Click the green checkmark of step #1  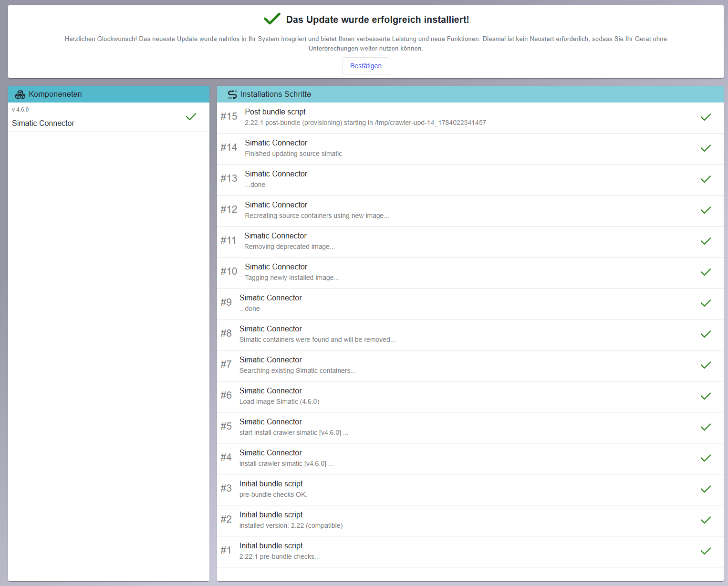click(x=706, y=551)
